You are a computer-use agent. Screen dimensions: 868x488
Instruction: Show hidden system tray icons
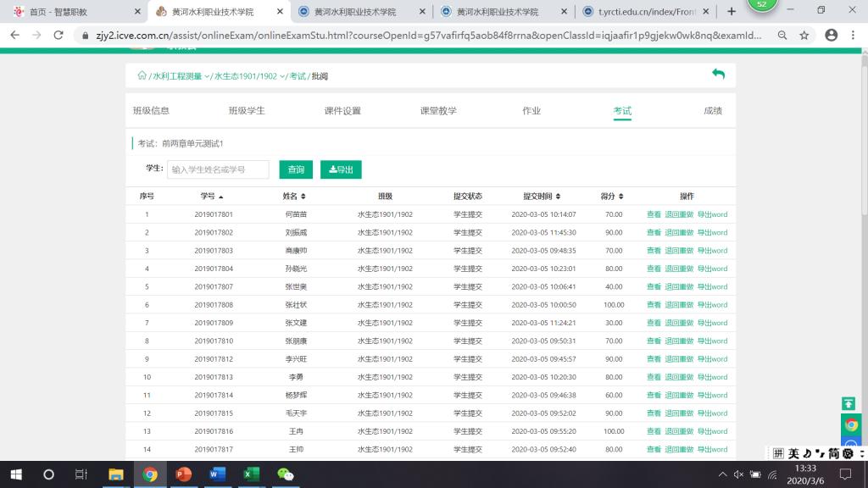pyautogui.click(x=722, y=474)
